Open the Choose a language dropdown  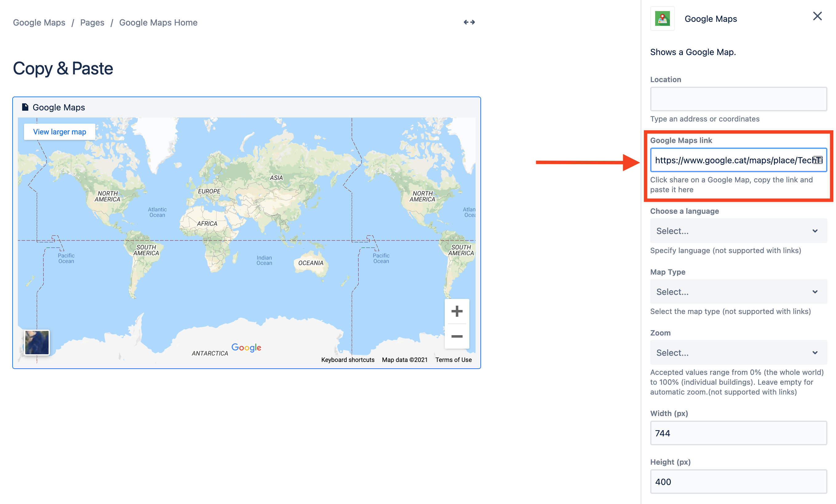coord(738,231)
